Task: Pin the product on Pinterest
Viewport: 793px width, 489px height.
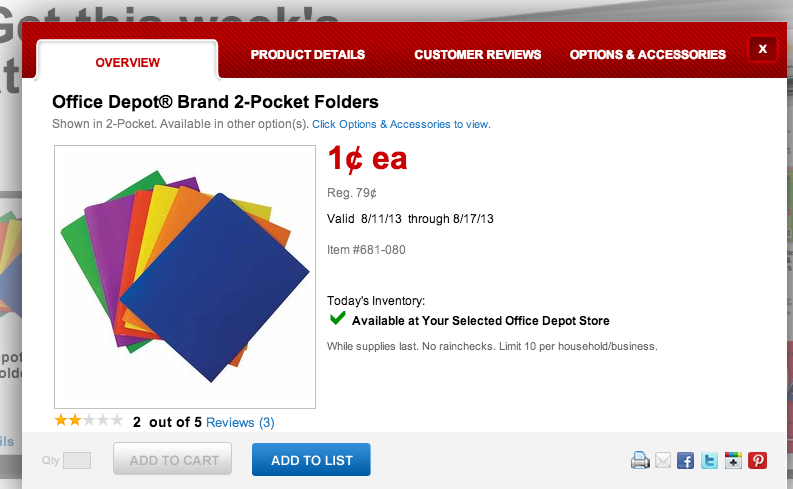Action: coord(758,460)
